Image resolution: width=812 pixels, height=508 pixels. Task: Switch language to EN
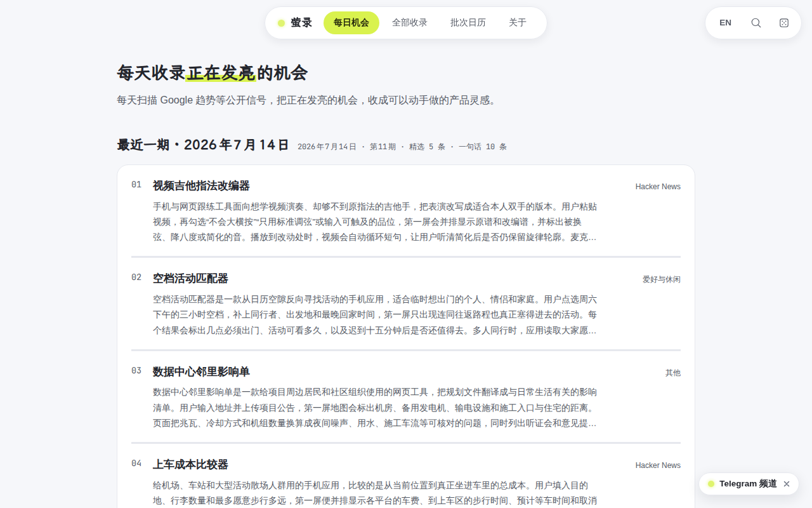pos(725,23)
